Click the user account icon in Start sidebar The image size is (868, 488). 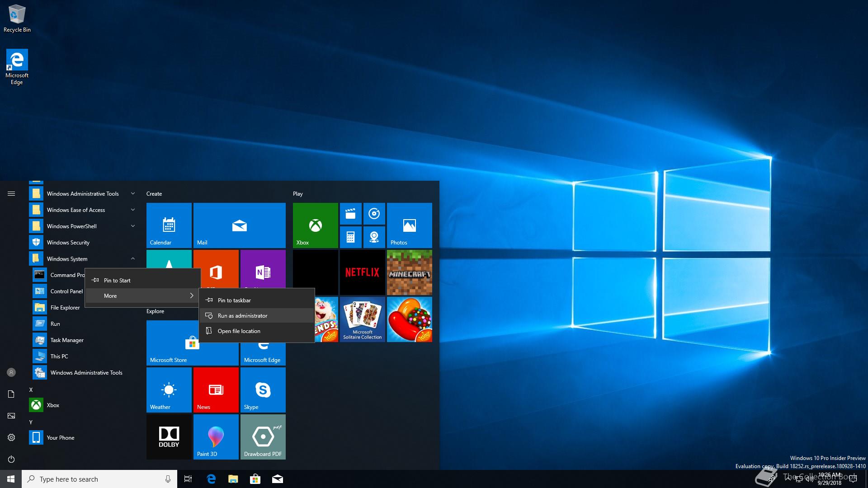point(11,372)
